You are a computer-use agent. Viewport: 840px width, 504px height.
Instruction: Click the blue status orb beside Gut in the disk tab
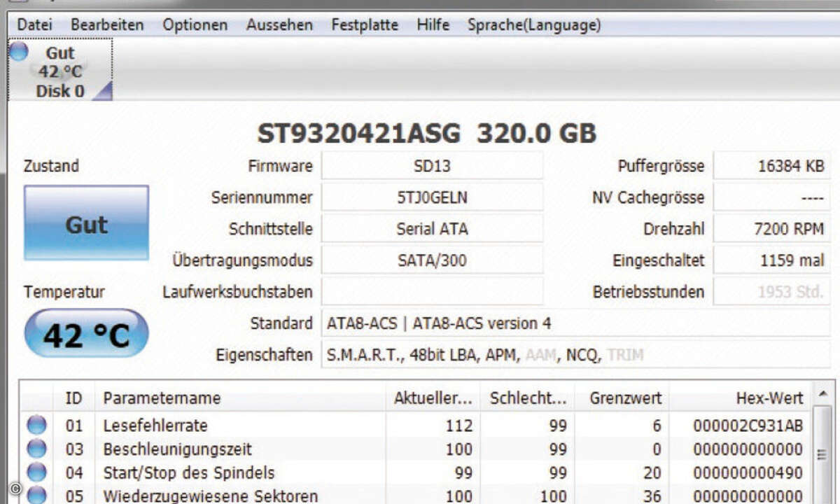pos(19,50)
